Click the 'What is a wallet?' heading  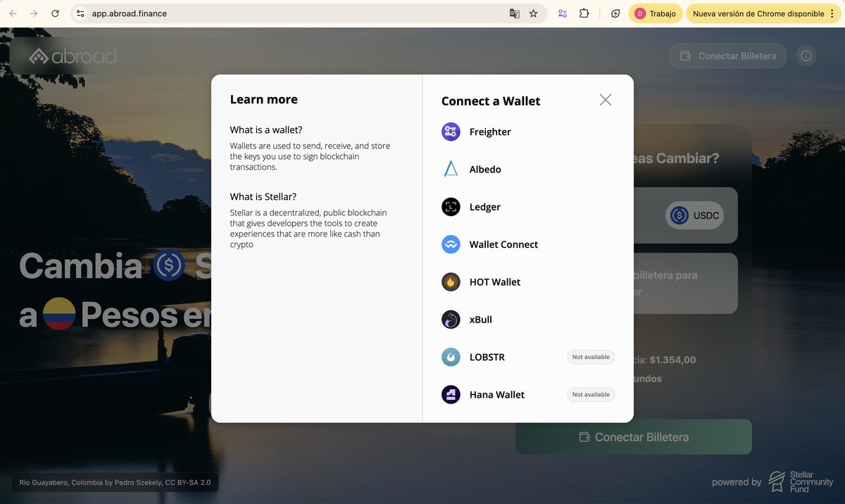point(266,130)
